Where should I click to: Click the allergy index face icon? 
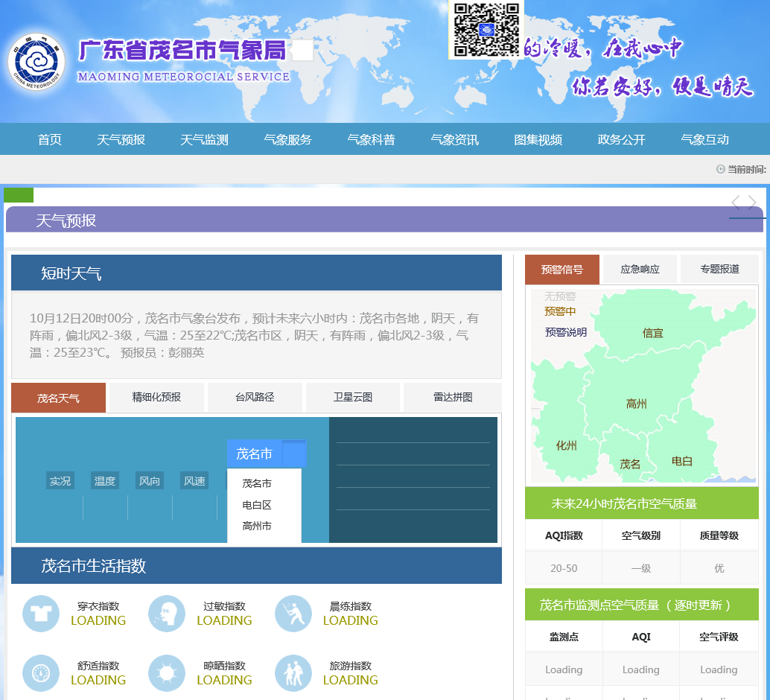coord(167,614)
